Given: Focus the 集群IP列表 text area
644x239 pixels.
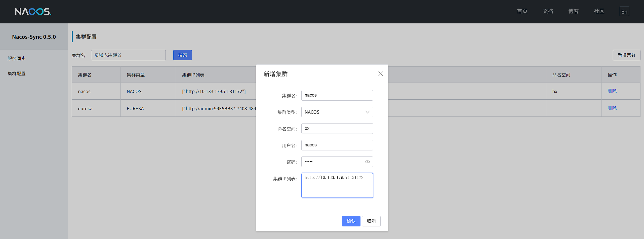Looking at the screenshot, I should [x=337, y=188].
